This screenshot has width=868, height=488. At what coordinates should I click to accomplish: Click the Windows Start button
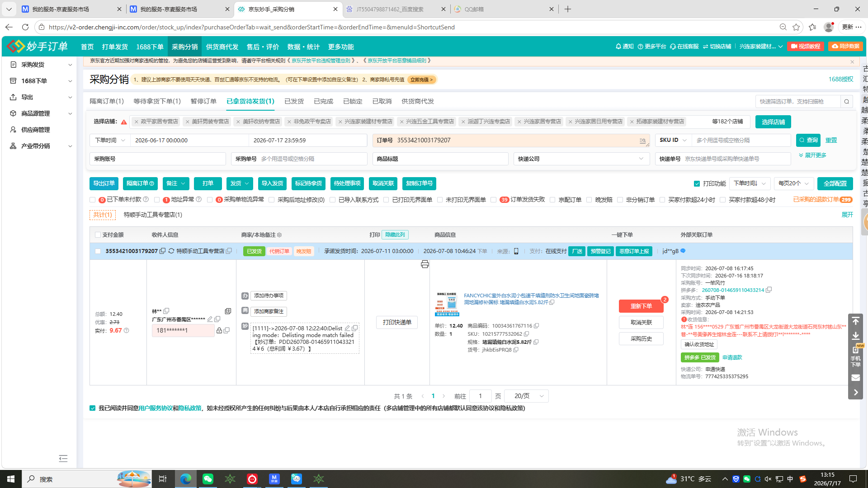pyautogui.click(x=11, y=479)
